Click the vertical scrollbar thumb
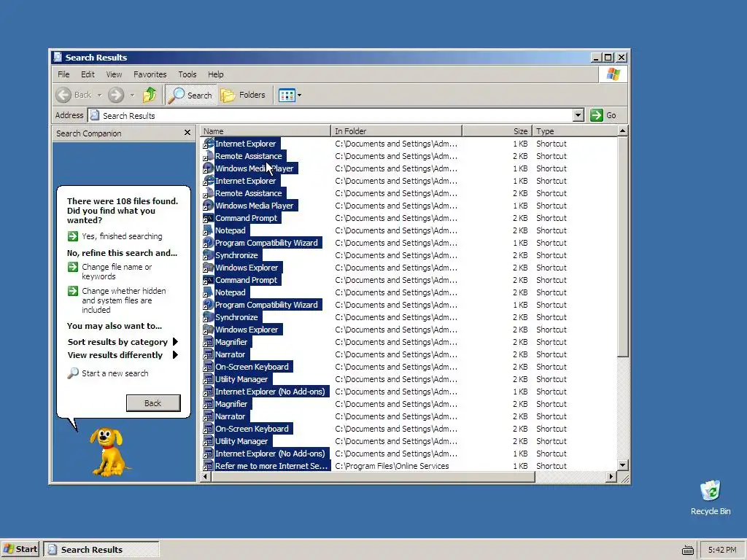 point(622,246)
